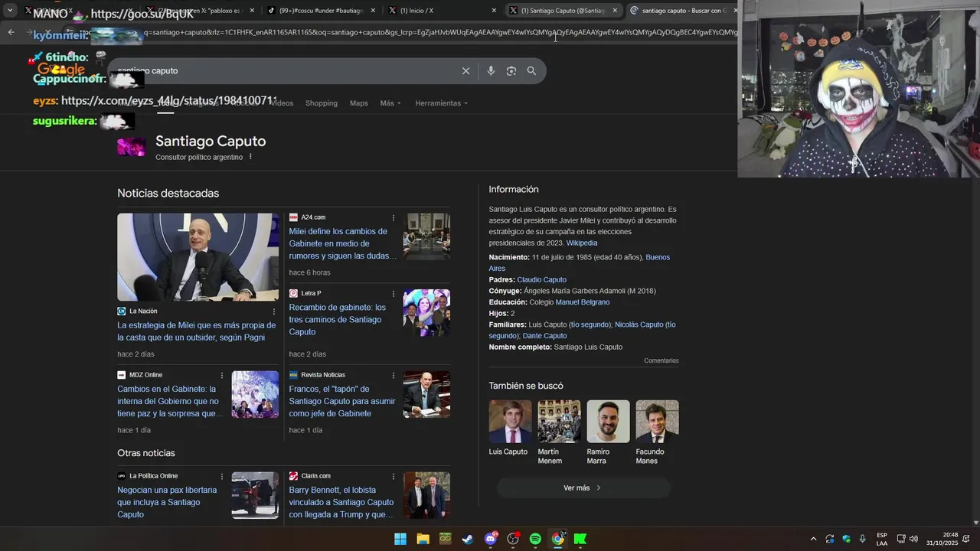The width and height of the screenshot is (980, 551).
Task: Launch Steam from the taskbar
Action: tap(467, 539)
